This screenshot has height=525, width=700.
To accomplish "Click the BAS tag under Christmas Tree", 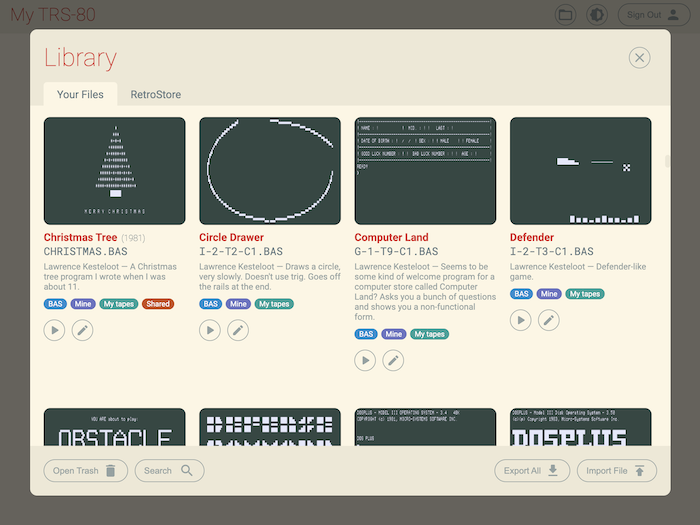I will point(55,304).
